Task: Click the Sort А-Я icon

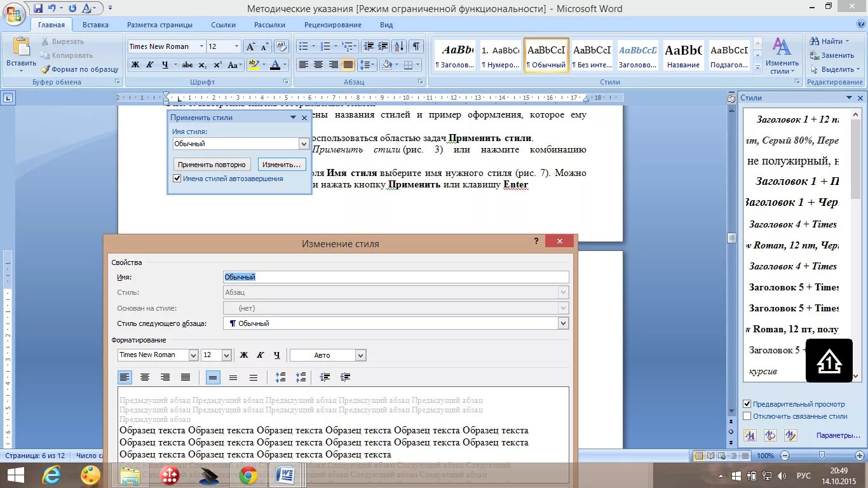Action: coord(400,46)
